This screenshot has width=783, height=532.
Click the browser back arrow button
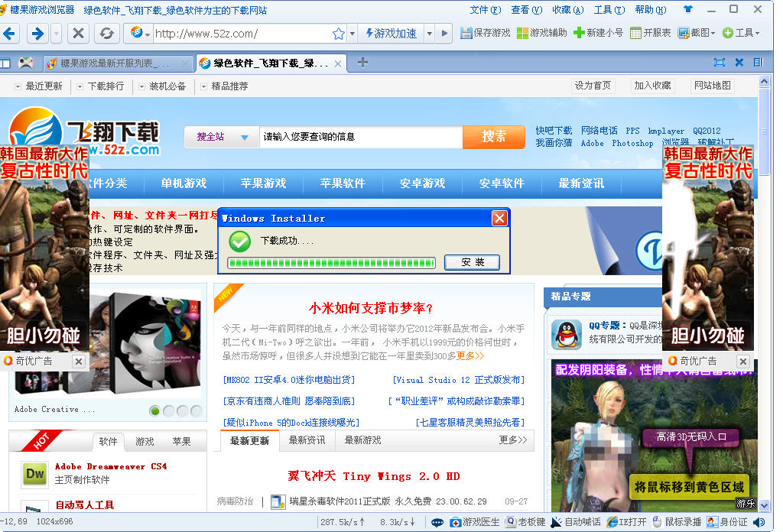tap(10, 34)
